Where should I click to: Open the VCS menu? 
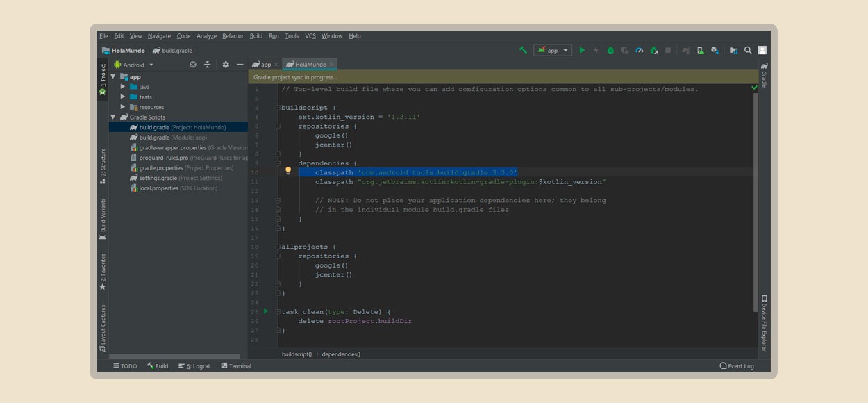tap(310, 36)
